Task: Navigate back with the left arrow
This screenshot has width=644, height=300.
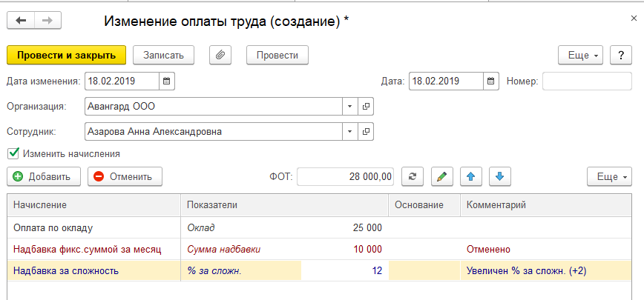Action: 21,21
